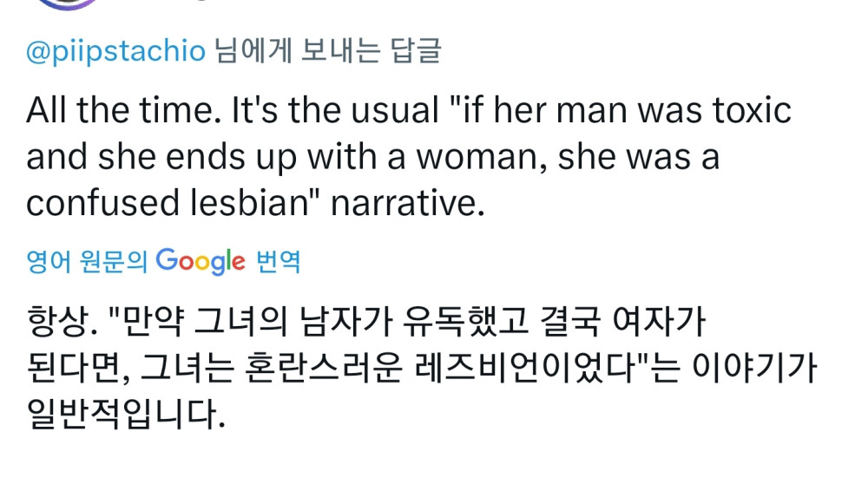Screen dimensions: 868x484
Task: Click the '영어 원문의' translation source text
Action: [88, 261]
